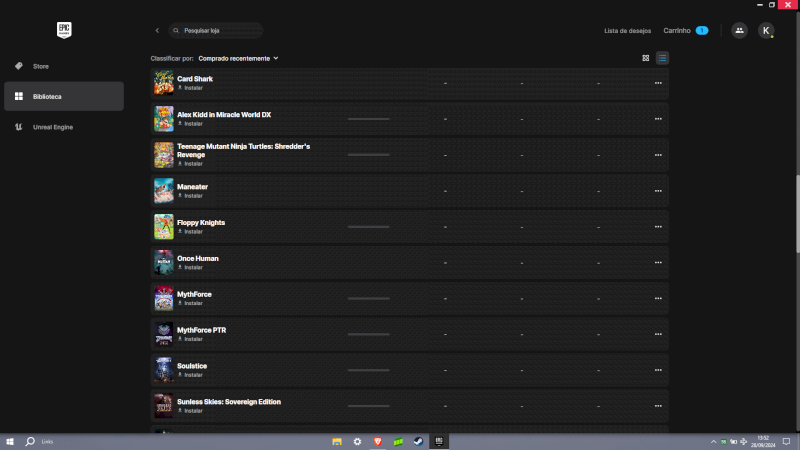800x450 pixels.
Task: Open more options for MythForce PTR
Action: pos(658,334)
